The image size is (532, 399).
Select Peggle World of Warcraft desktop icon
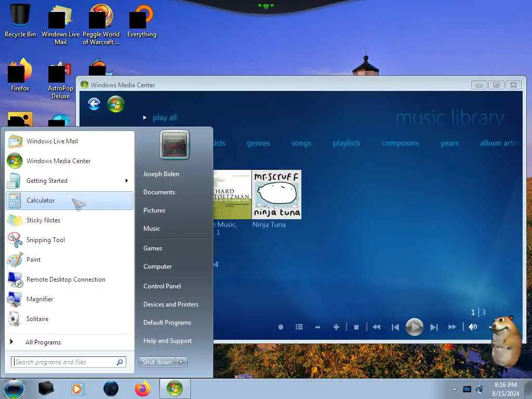pyautogui.click(x=101, y=24)
